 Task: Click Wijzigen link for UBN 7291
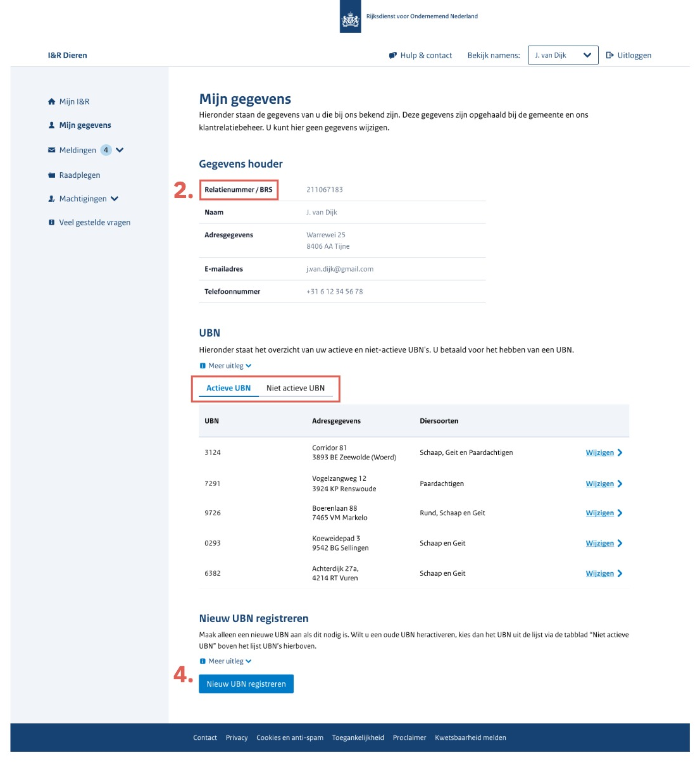click(x=600, y=484)
